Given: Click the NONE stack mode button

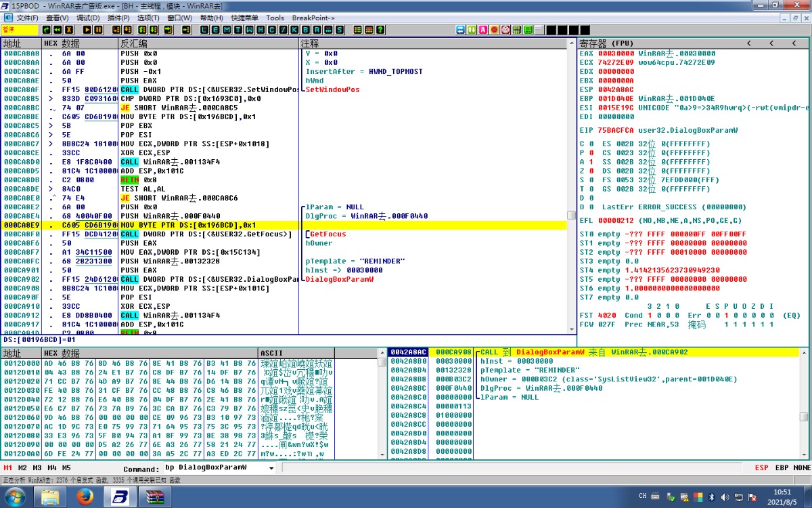Looking at the screenshot, I should pyautogui.click(x=802, y=467).
